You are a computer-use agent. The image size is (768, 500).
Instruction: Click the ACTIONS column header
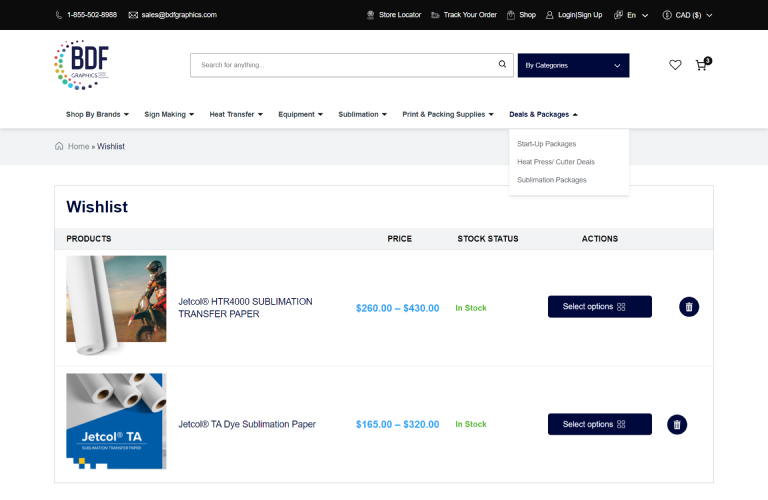coord(600,238)
